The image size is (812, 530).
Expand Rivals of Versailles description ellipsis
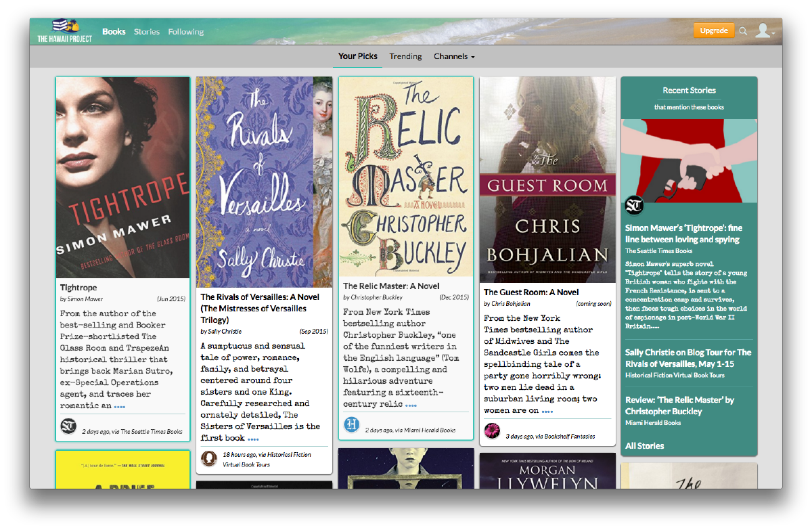252,439
